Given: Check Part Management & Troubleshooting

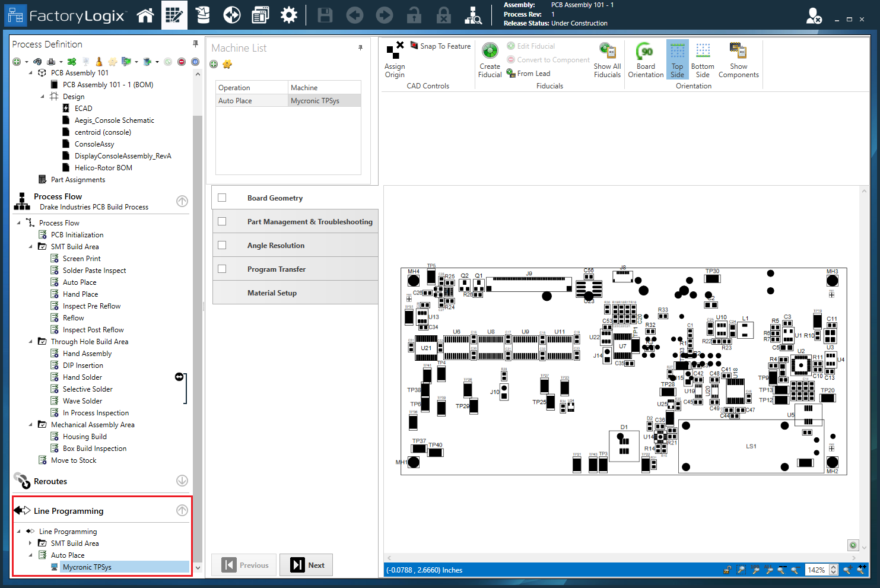Looking at the screenshot, I should [x=222, y=221].
